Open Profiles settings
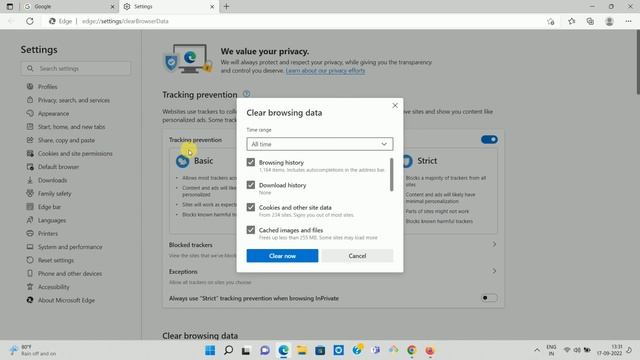Screen dimensions: 640x360 (47, 87)
